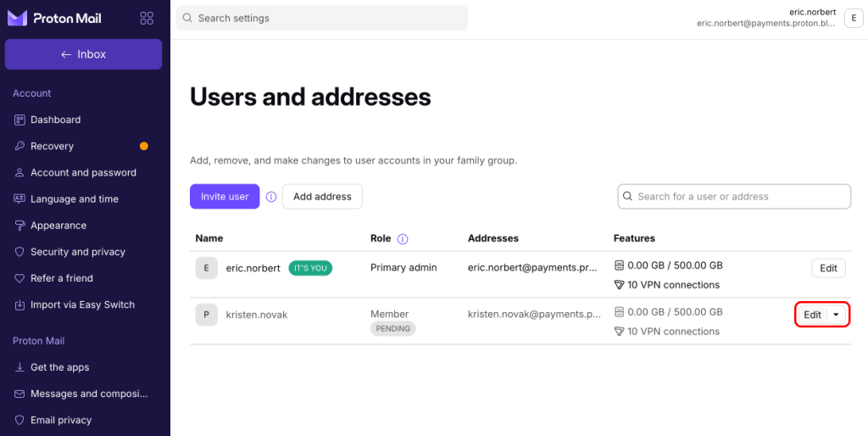Open Dashboard in the sidebar
Image resolution: width=868 pixels, height=436 pixels.
click(x=55, y=120)
